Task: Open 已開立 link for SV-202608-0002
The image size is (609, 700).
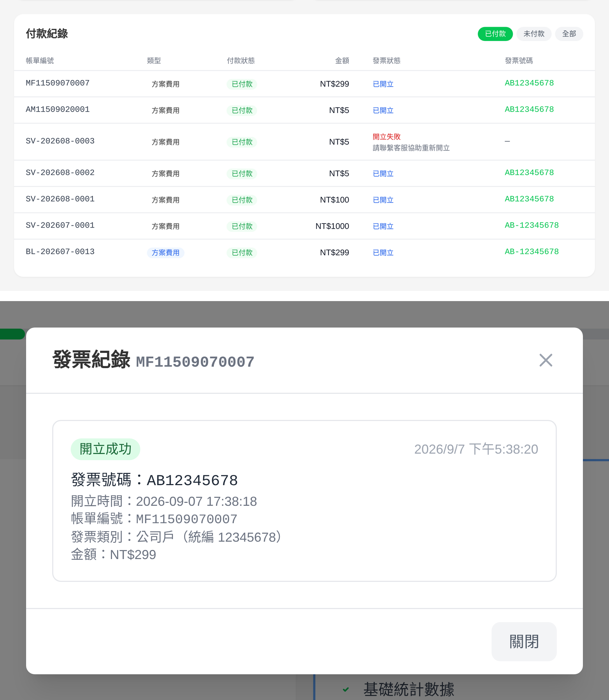Action: 383,174
